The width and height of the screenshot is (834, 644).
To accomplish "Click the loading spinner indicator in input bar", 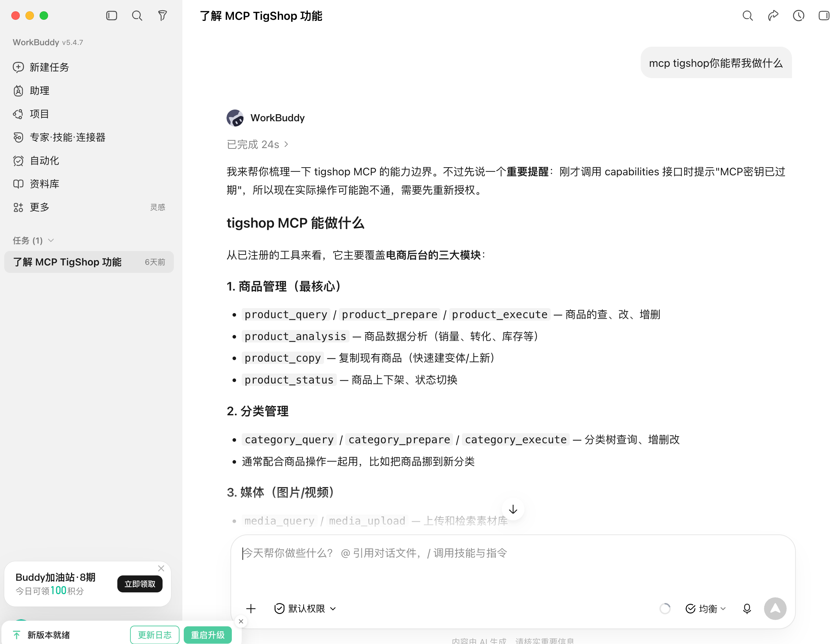I will pyautogui.click(x=665, y=608).
